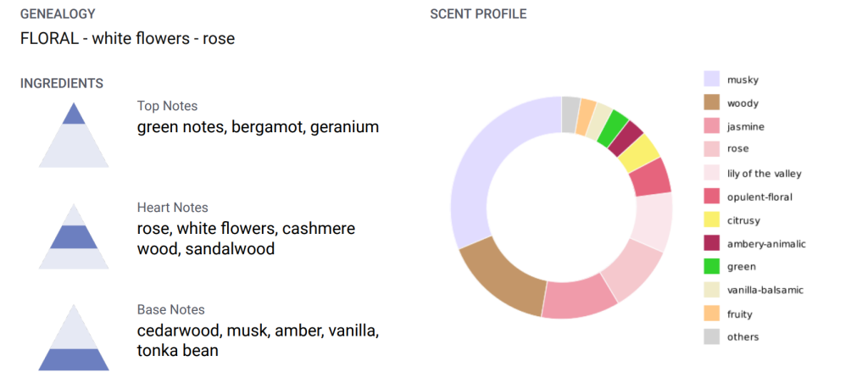Click the Genealogy floral text line
The width and height of the screenshot is (868, 383).
[x=127, y=39]
